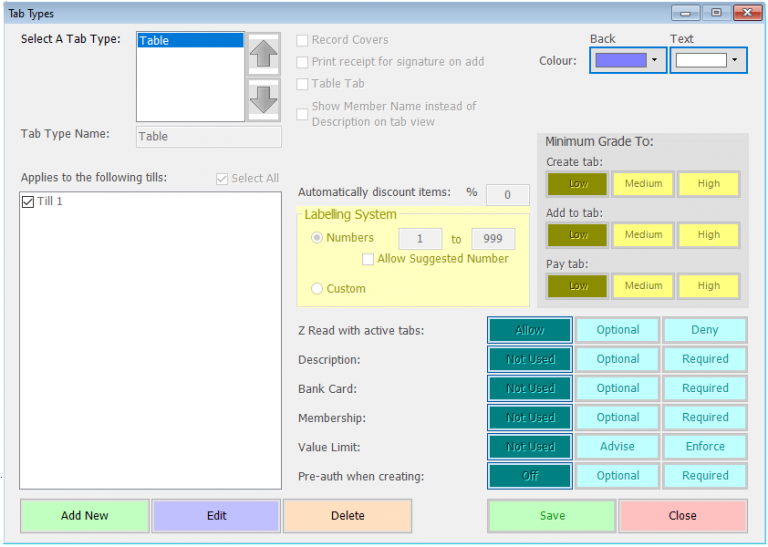Image resolution: width=768 pixels, height=547 pixels.
Task: Toggle the Select All tills checkbox
Action: point(222,179)
